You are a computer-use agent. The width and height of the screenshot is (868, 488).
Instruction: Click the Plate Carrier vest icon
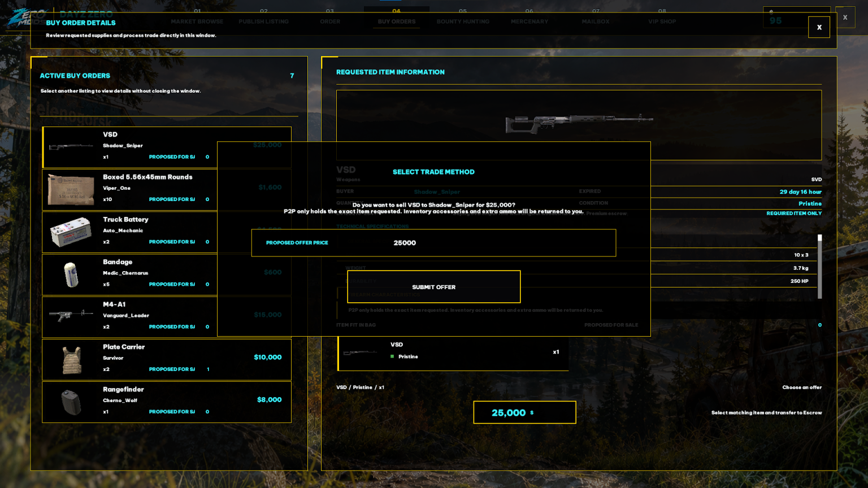coord(72,360)
